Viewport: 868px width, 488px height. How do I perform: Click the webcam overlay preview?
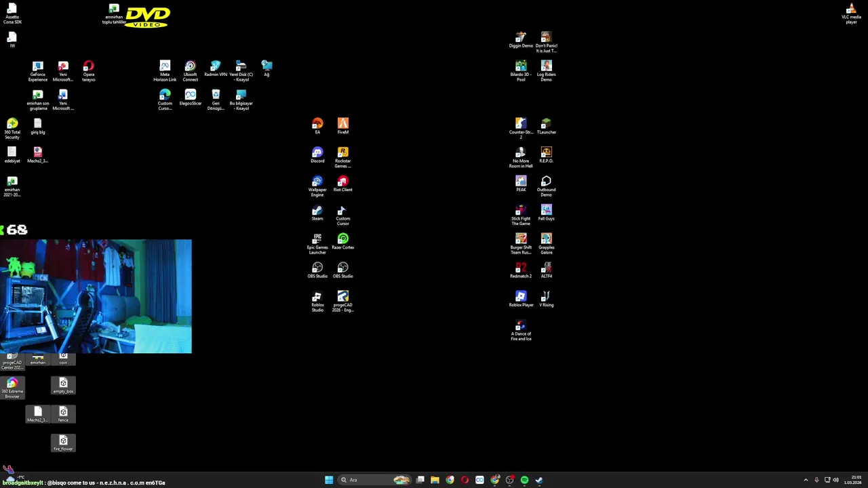click(96, 296)
